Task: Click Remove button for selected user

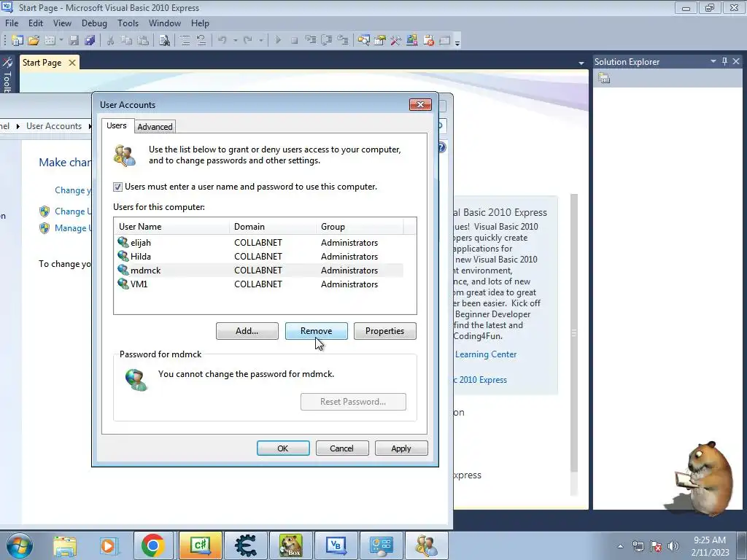Action: click(317, 331)
